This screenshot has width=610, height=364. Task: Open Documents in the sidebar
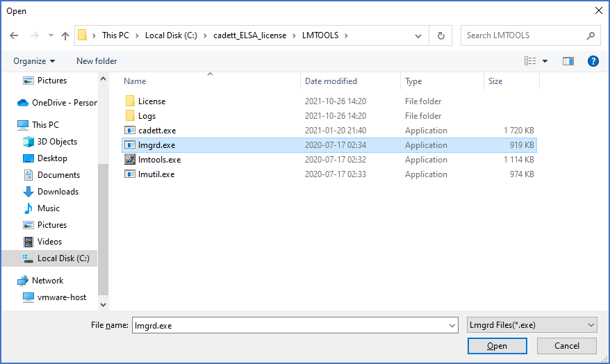click(51, 175)
